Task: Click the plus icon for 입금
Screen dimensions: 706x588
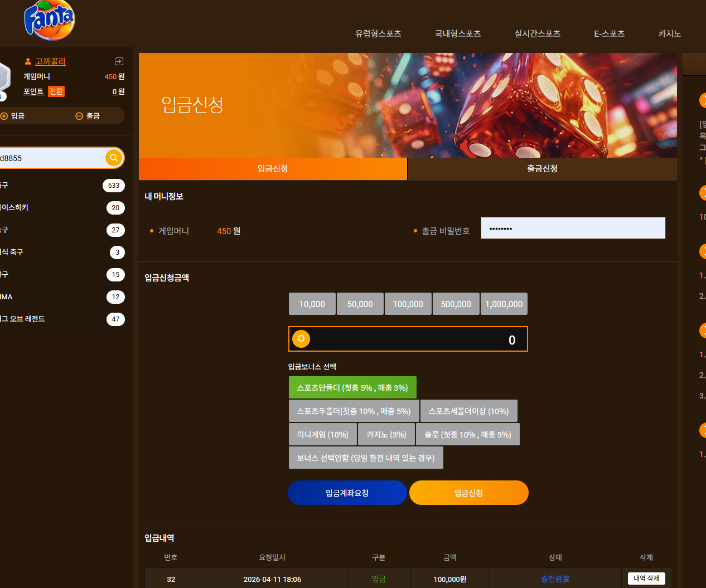Action: coord(4,116)
